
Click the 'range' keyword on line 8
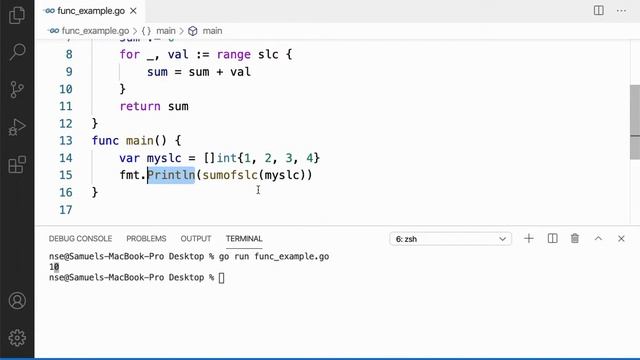tap(233, 55)
